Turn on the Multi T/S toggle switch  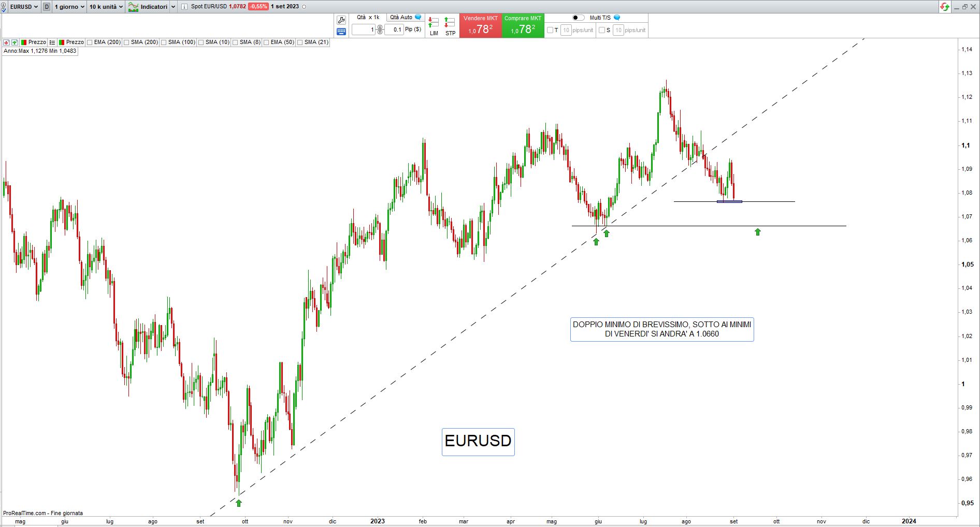[578, 18]
